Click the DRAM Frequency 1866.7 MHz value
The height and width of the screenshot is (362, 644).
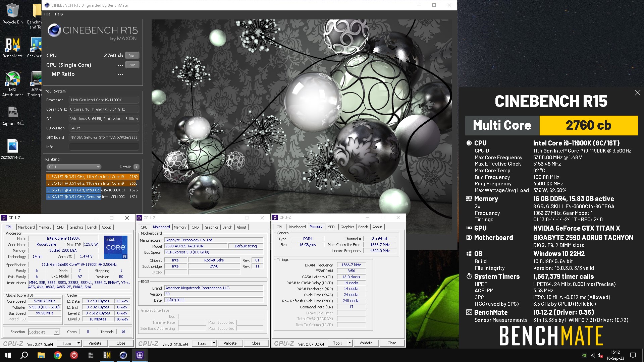351,265
